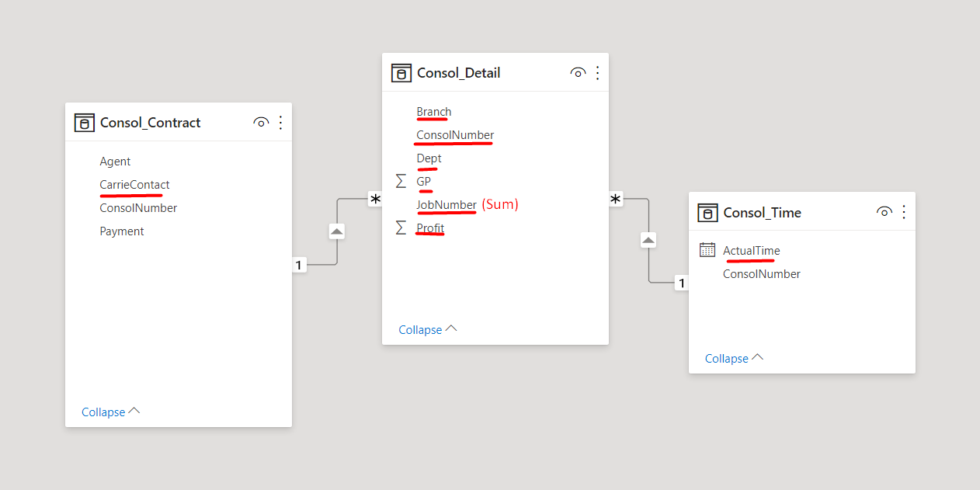Select the Payment field

[122, 231]
